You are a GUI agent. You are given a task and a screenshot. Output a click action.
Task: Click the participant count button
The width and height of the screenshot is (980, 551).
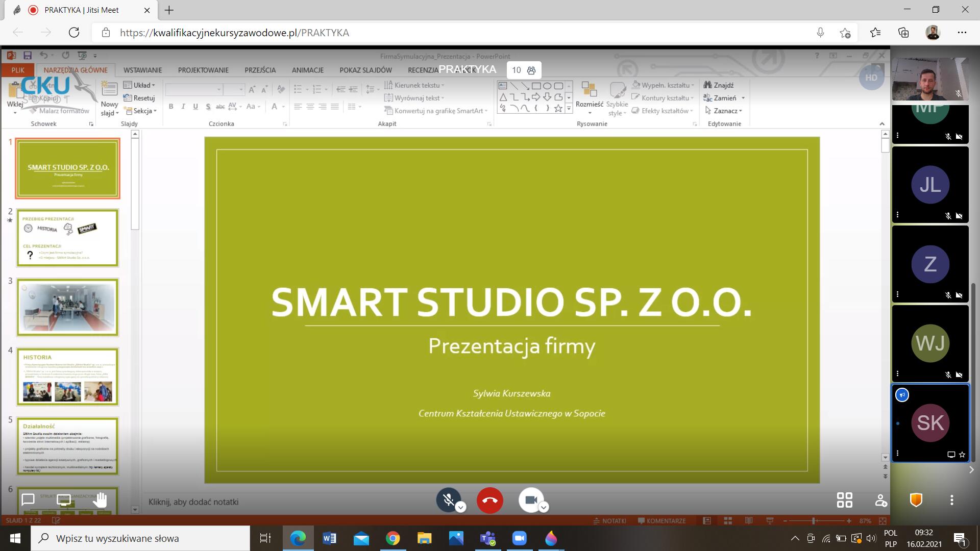coord(524,70)
